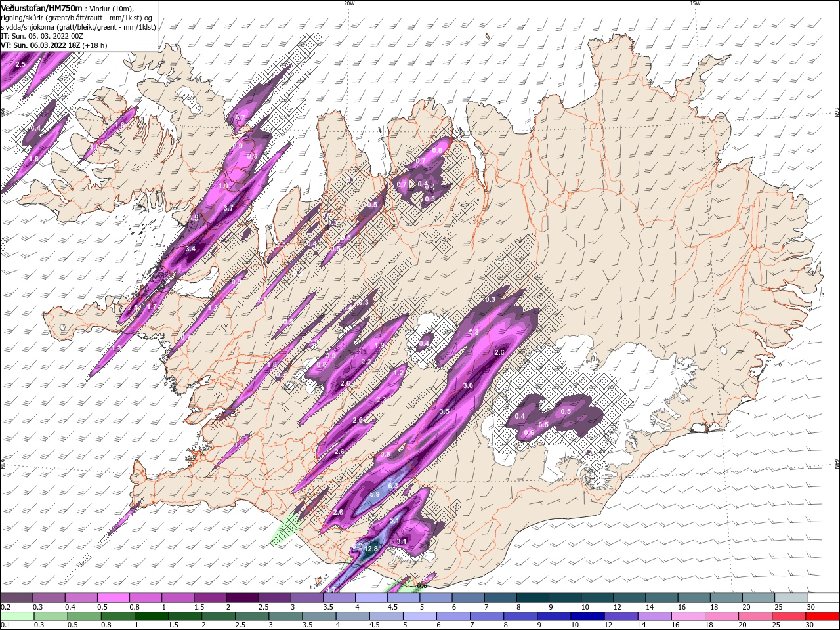Select the darkest purple swatch between 2 and 2.5
The height and width of the screenshot is (630, 840).
coord(241,598)
